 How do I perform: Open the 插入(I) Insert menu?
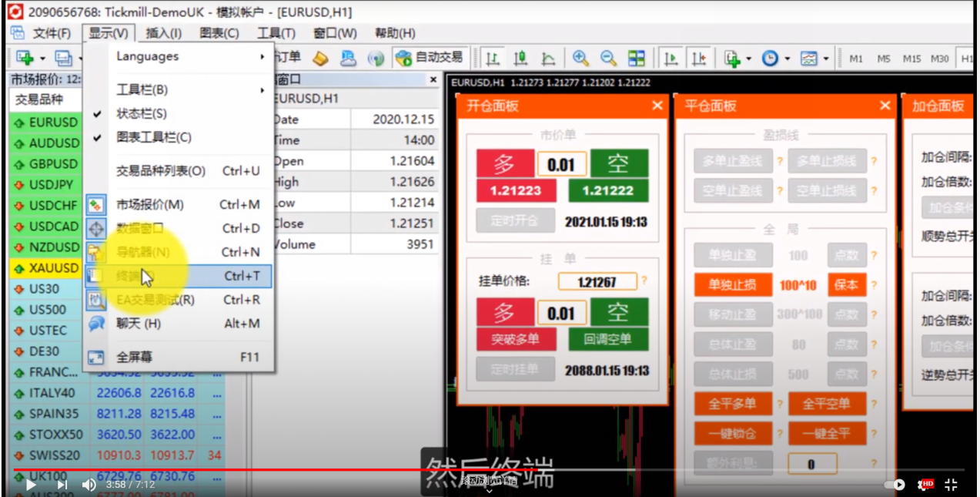point(163,33)
